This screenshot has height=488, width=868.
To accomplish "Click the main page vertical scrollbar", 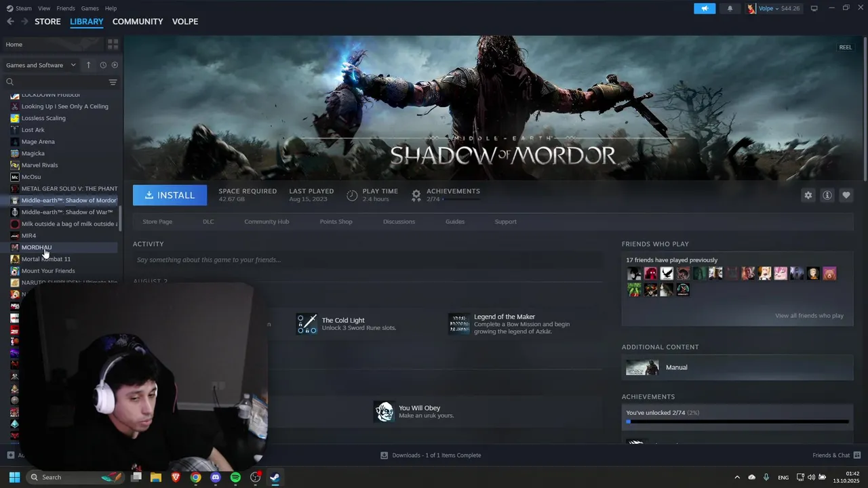I will (865, 108).
